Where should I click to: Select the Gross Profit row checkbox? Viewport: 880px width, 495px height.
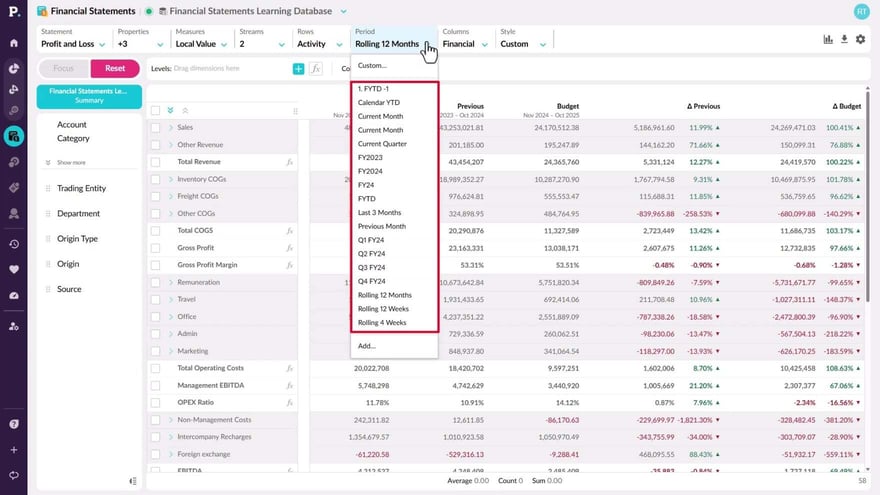coord(155,248)
